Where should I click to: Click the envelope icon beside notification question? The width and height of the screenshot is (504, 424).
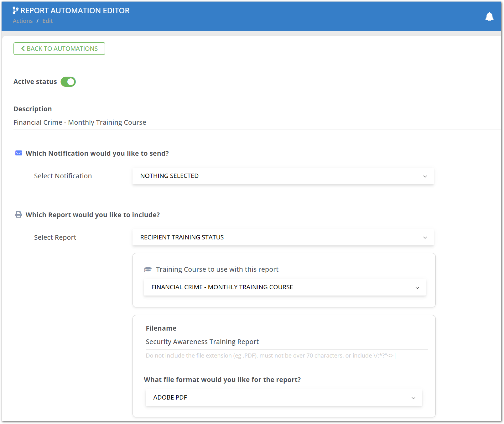click(18, 153)
